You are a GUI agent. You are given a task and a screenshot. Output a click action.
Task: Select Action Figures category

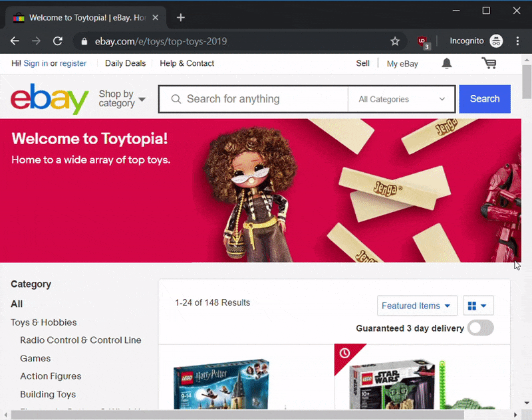pos(51,376)
